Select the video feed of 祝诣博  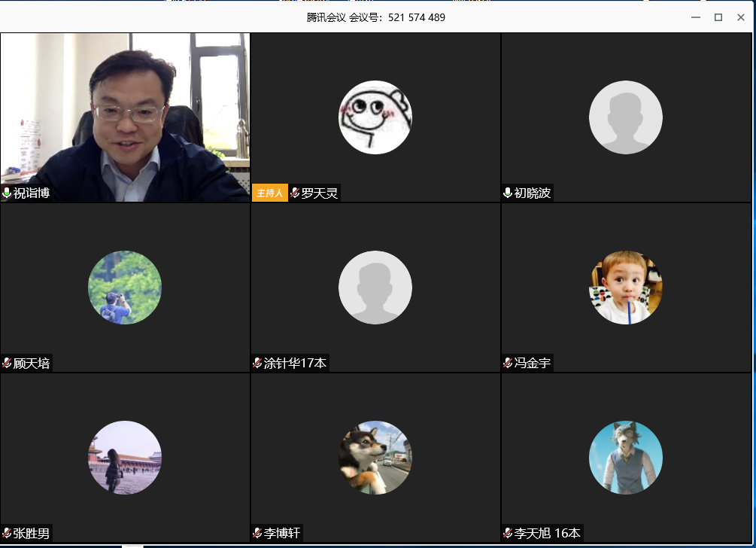[125, 113]
